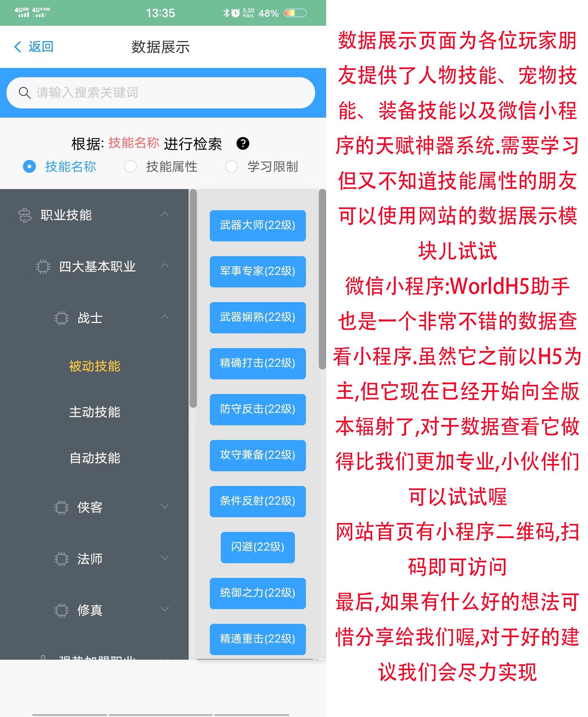This screenshot has height=717, width=588.
Task: Select the 技能属性 radio option
Action: tap(130, 166)
